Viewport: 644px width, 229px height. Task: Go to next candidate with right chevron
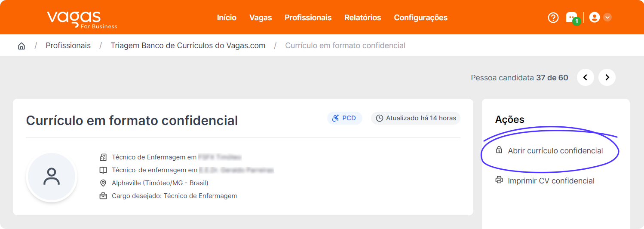(607, 77)
